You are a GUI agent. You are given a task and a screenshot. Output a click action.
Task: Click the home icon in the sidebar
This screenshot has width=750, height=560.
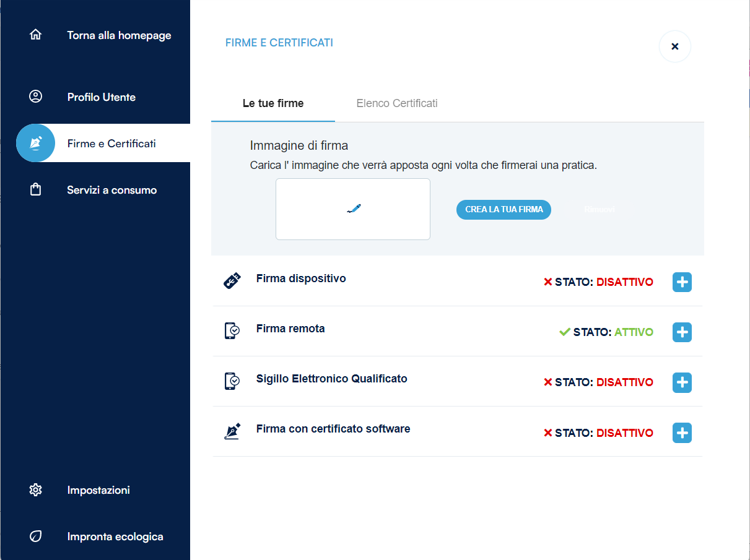pyautogui.click(x=36, y=35)
